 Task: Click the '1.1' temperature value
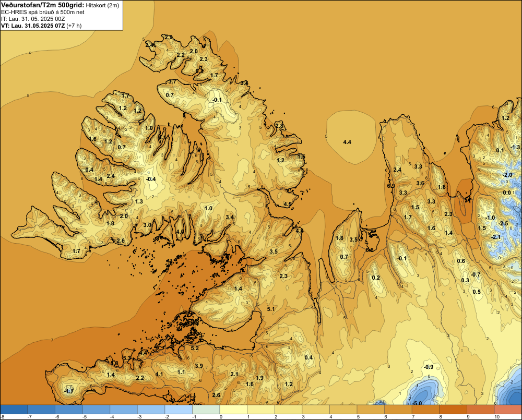pos(181,372)
